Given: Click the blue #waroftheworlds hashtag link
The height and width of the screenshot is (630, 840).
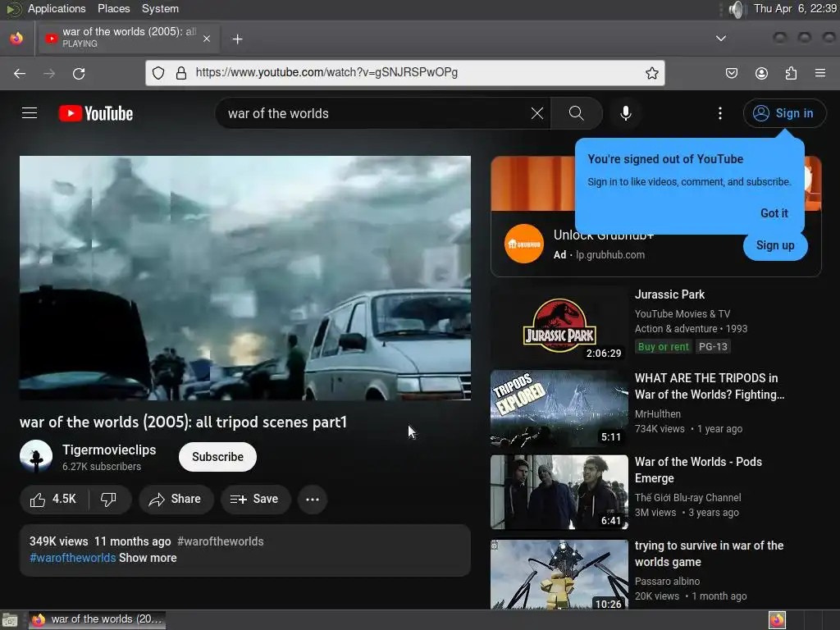Looking at the screenshot, I should click(x=73, y=558).
